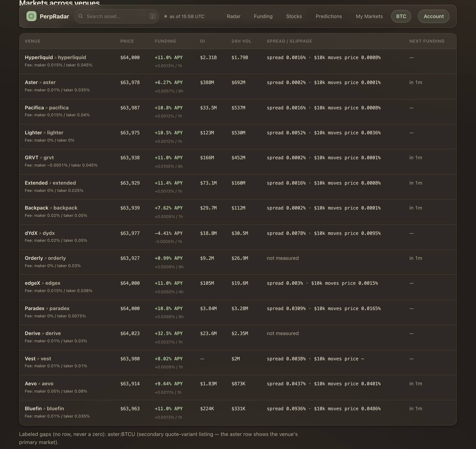Image resolution: width=476 pixels, height=449 pixels.
Task: Open the BTC asset selector pill
Action: 401,16
